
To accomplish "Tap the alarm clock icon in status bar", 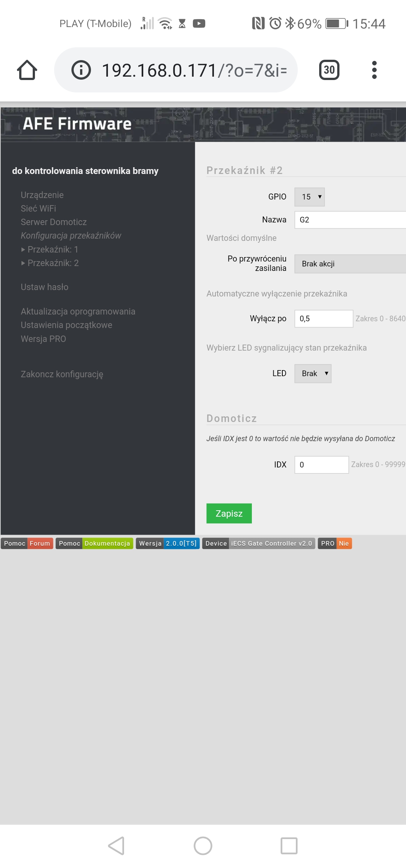I will (x=275, y=23).
